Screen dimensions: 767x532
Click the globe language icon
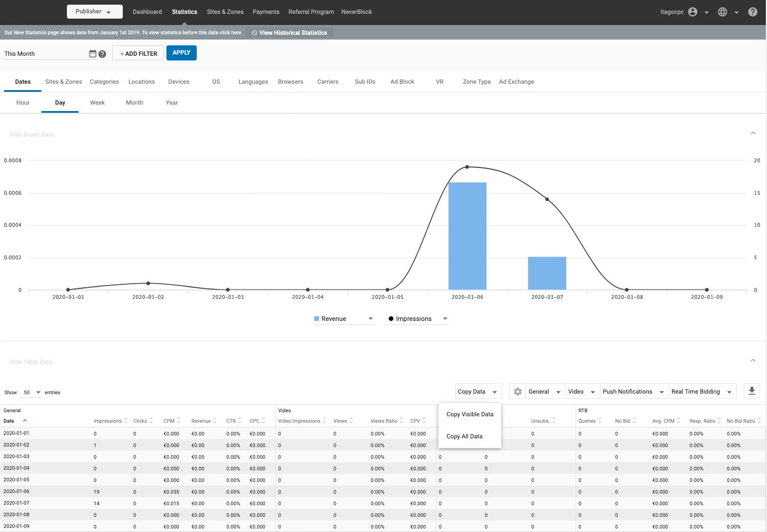coord(722,12)
